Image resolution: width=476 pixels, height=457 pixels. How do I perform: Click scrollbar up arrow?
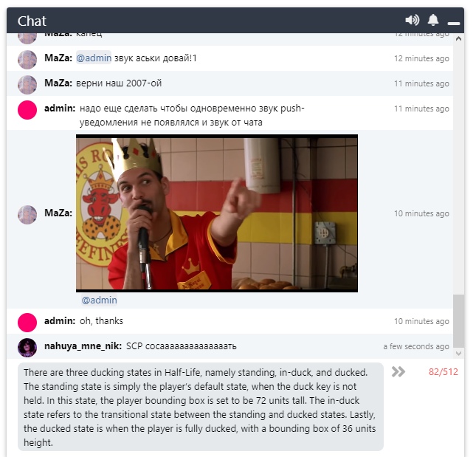[459, 38]
